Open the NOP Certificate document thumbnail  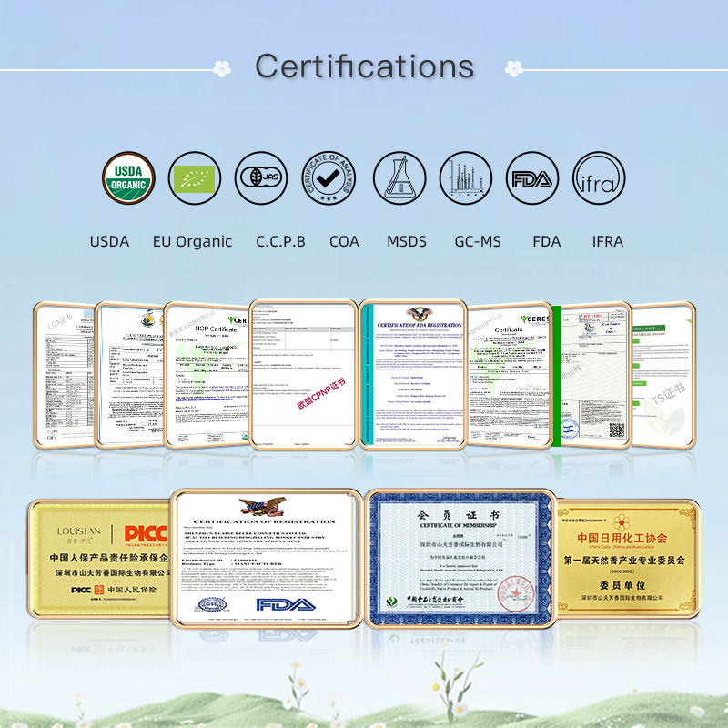coord(207,375)
